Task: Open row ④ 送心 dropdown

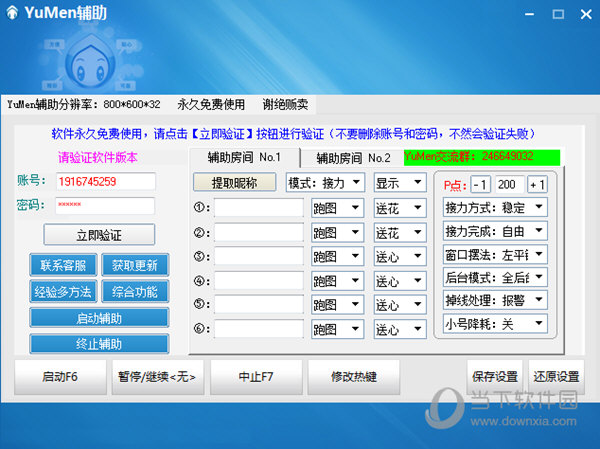Action: (x=400, y=281)
